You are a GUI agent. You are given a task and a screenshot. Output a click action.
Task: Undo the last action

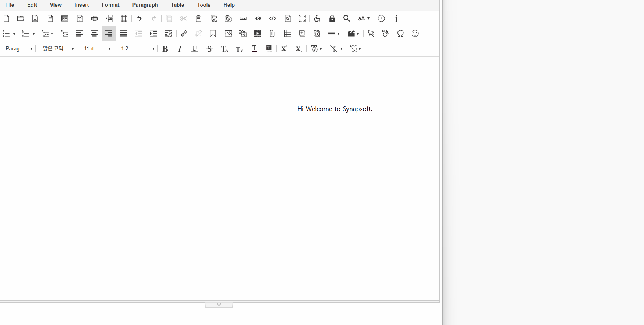point(139,18)
